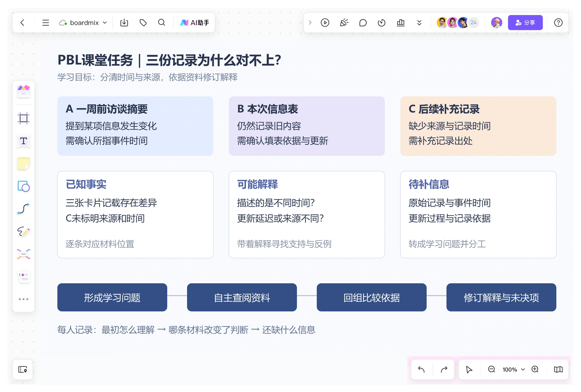
Task: Select the pen drawing tool
Action: 24,231
